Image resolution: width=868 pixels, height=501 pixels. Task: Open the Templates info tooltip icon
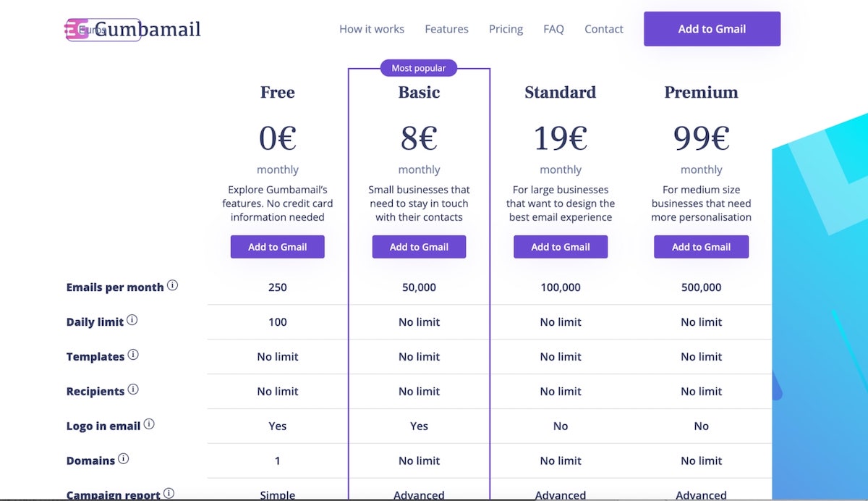(133, 355)
